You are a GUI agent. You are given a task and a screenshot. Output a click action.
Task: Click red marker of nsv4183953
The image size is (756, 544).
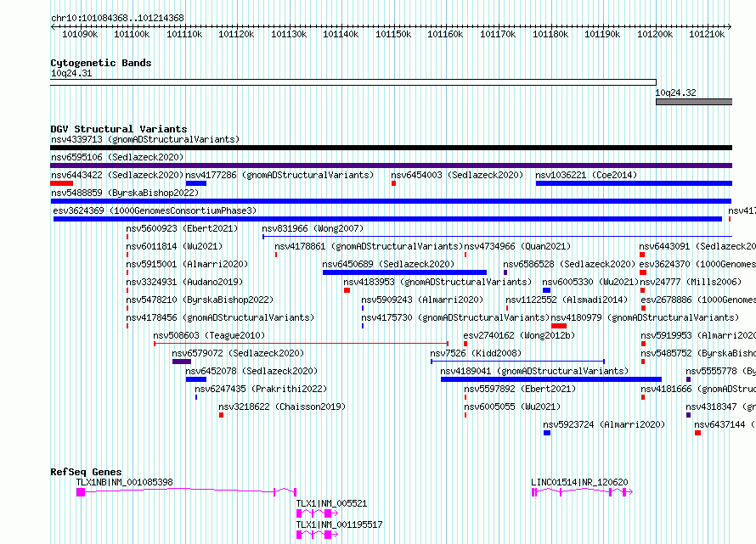point(347,290)
